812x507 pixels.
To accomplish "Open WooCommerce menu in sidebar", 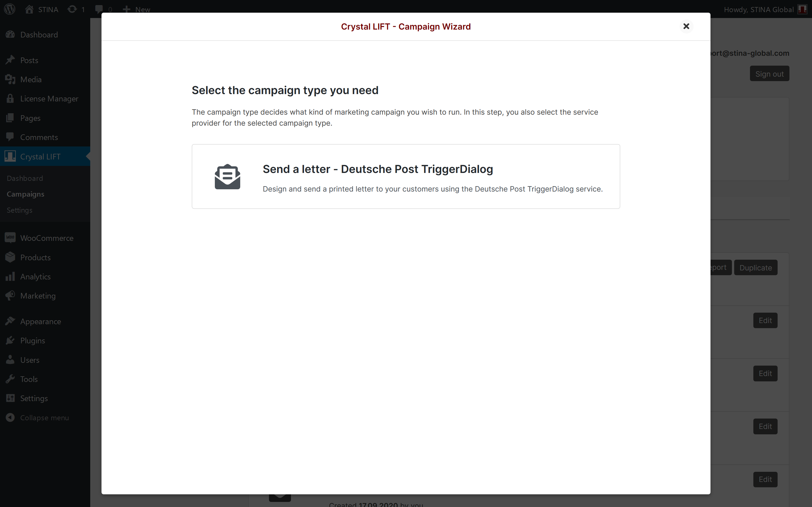I will (46, 238).
